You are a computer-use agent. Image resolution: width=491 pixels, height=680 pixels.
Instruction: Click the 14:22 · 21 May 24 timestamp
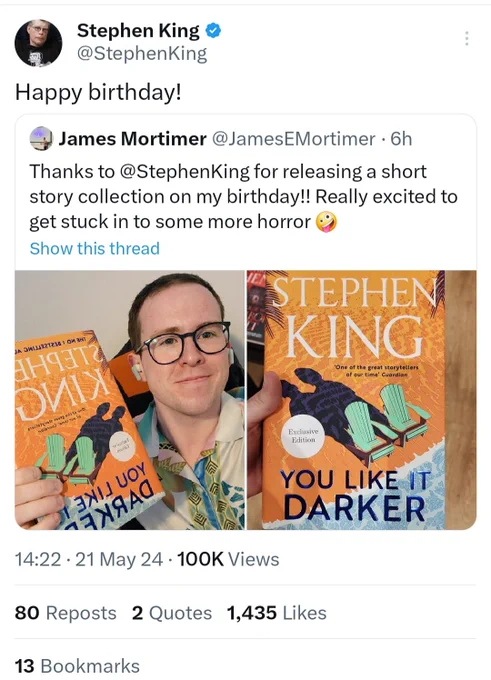89,559
